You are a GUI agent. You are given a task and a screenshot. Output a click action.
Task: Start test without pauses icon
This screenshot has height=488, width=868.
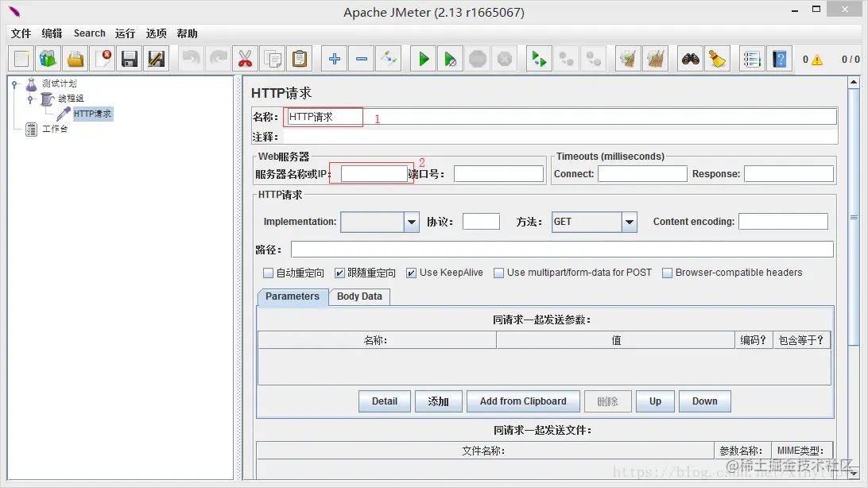(x=451, y=59)
